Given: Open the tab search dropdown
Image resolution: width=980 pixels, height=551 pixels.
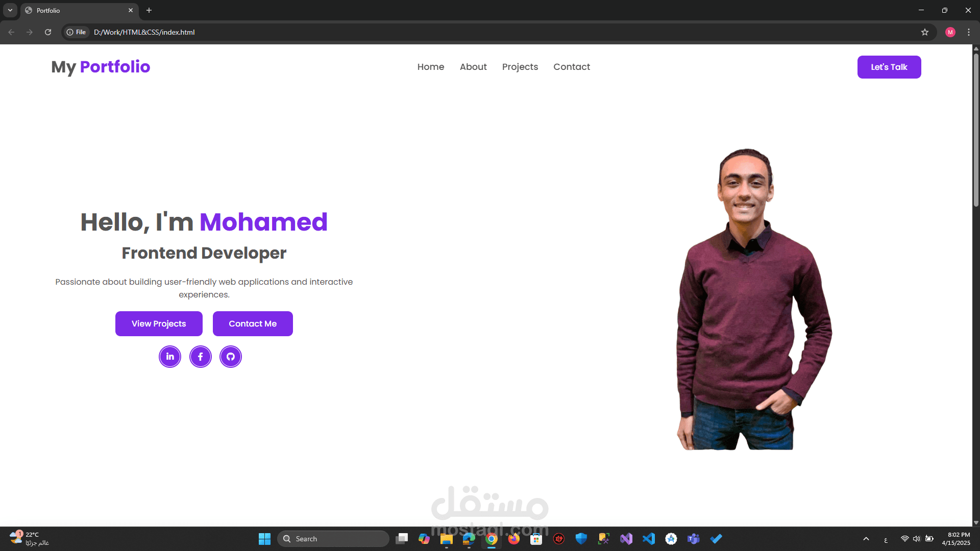Looking at the screenshot, I should click(10, 10).
